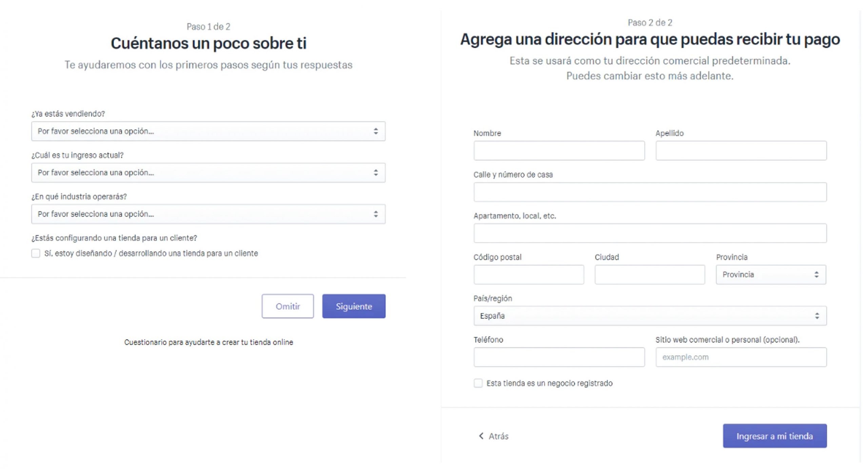Viewport: 868px width, 469px height.
Task: Open the Provincia dropdown
Action: [771, 275]
